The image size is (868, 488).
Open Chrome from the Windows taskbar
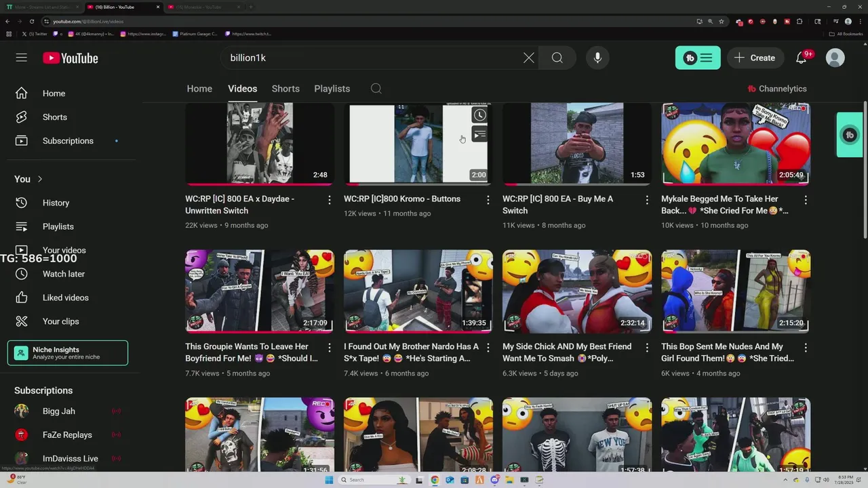point(435,480)
